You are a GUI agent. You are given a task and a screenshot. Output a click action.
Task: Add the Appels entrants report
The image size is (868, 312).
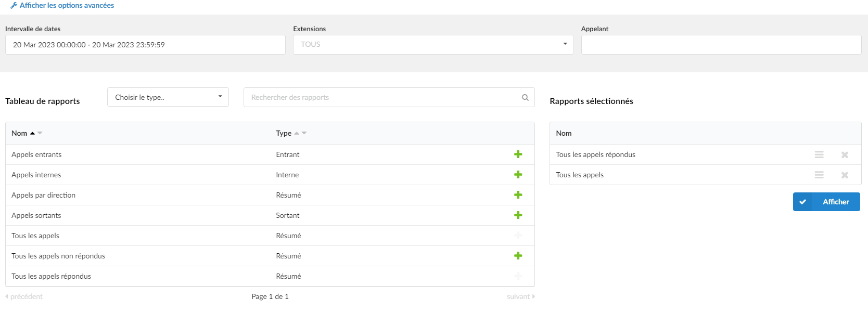click(x=518, y=154)
